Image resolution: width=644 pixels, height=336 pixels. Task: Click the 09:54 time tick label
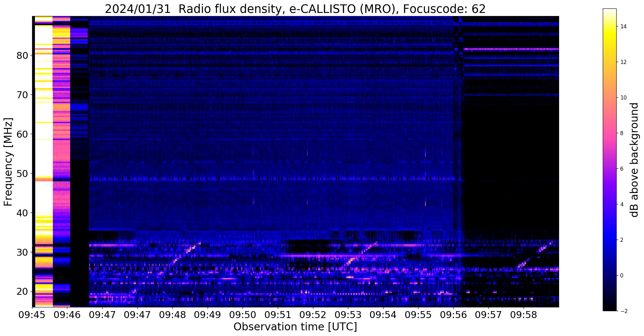(x=383, y=315)
